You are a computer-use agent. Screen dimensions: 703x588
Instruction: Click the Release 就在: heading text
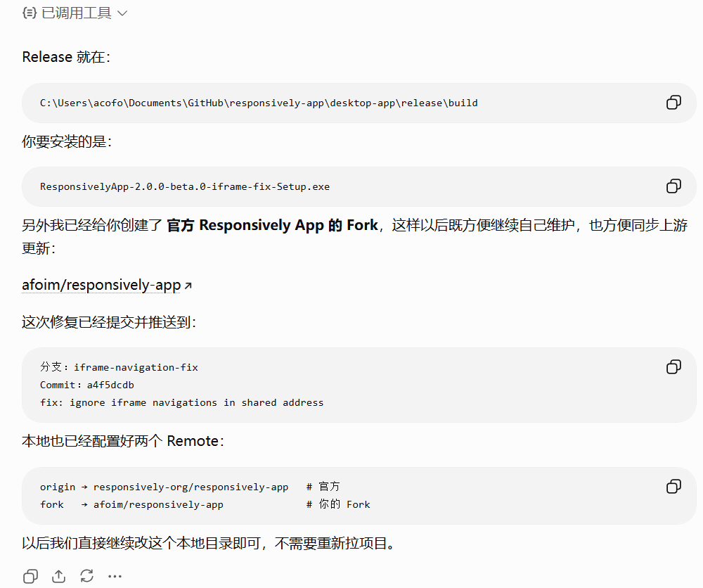(66, 57)
